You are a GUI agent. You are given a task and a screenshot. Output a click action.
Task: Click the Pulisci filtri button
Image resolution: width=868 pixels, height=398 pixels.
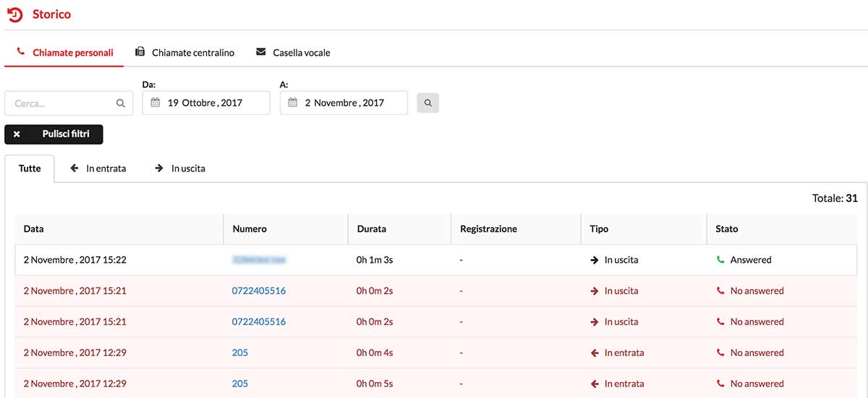pyautogui.click(x=54, y=135)
